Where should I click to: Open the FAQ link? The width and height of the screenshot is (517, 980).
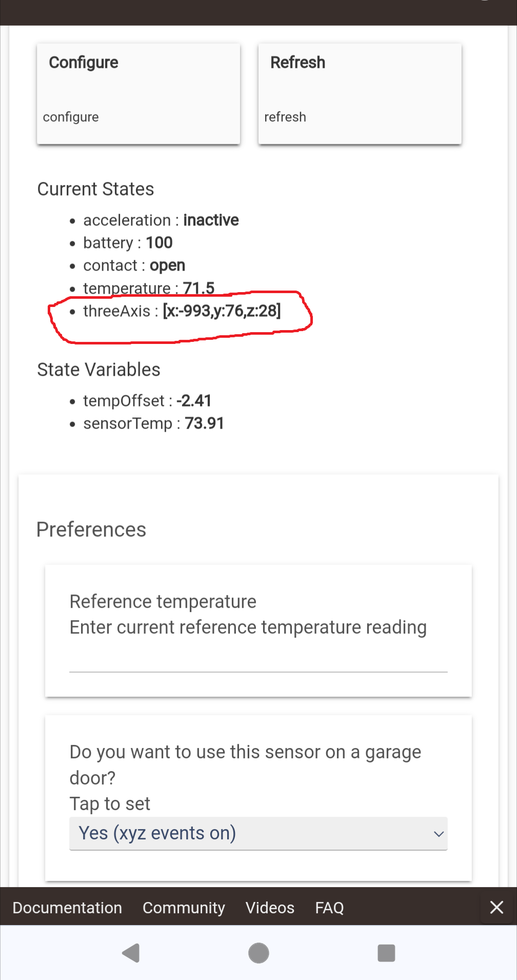pos(329,908)
